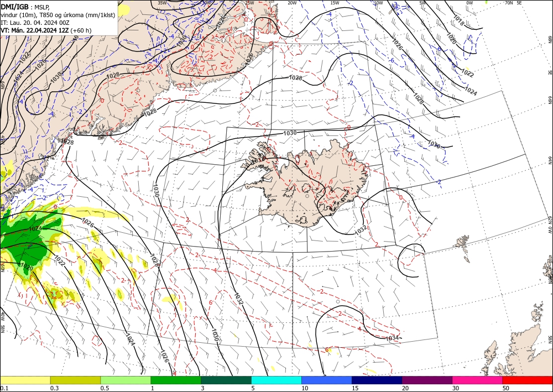
Task: Choose the purple 20–30 legend swatch
Action: click(427, 380)
